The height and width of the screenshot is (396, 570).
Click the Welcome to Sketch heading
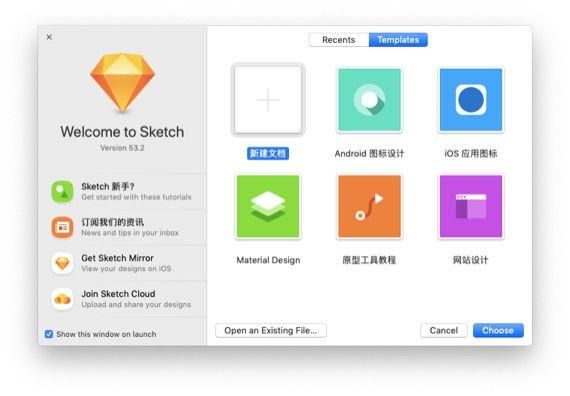[122, 132]
